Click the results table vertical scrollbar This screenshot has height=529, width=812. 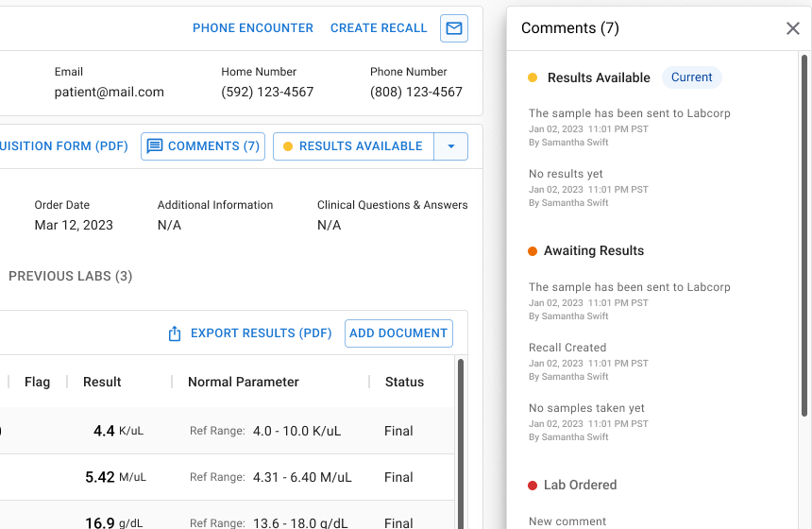click(461, 443)
